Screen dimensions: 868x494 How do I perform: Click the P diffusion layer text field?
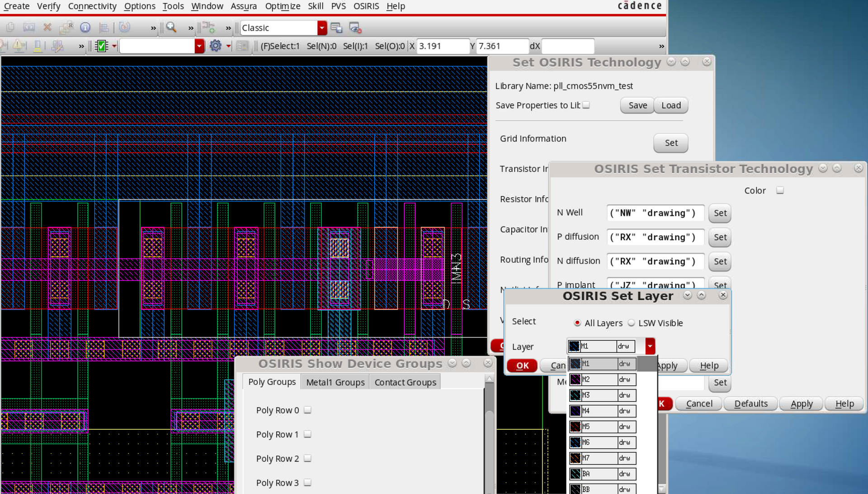(x=656, y=237)
